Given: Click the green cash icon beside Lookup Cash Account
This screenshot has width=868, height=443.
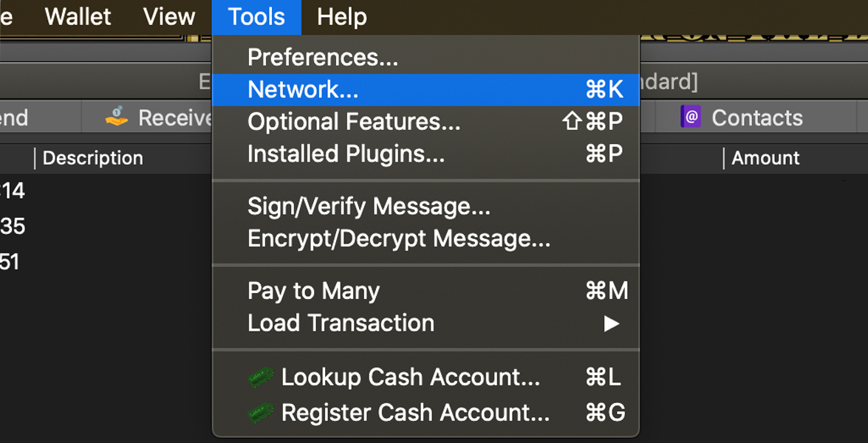Looking at the screenshot, I should tap(261, 378).
